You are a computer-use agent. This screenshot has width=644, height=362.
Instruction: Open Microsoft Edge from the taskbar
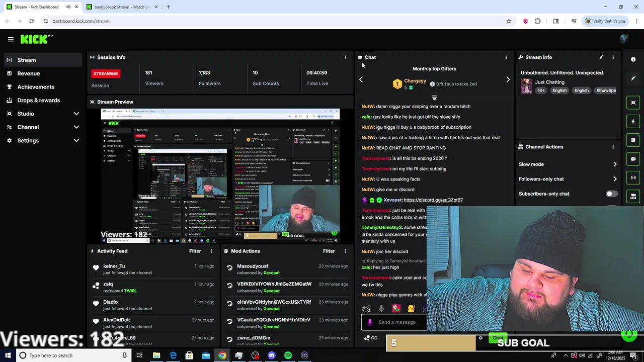click(x=173, y=355)
